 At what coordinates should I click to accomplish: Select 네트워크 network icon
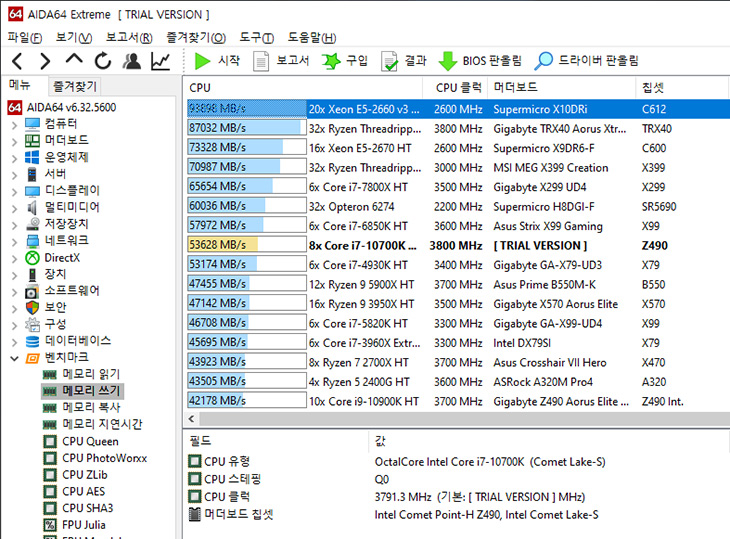(33, 241)
